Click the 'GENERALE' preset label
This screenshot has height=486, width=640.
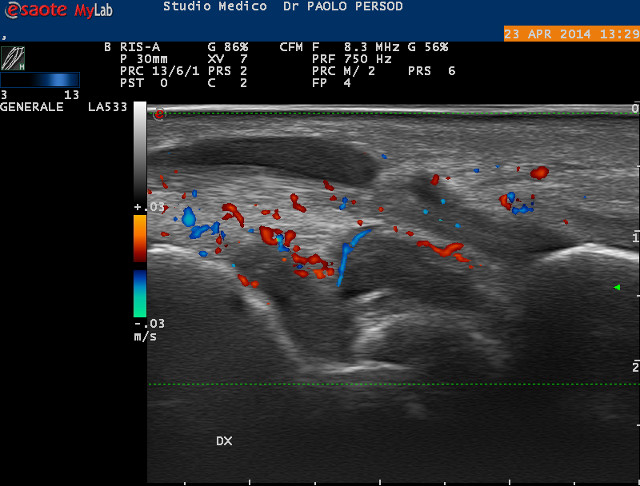pyautogui.click(x=32, y=107)
